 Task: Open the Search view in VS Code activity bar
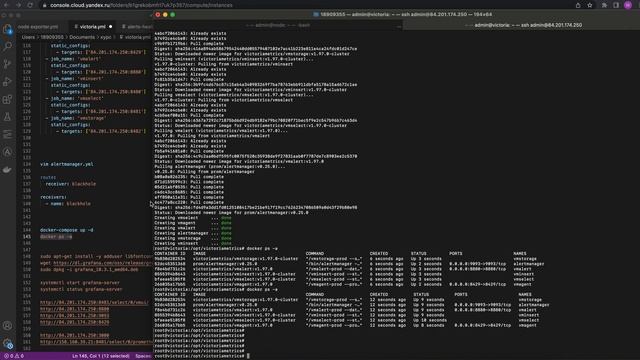(7, 47)
